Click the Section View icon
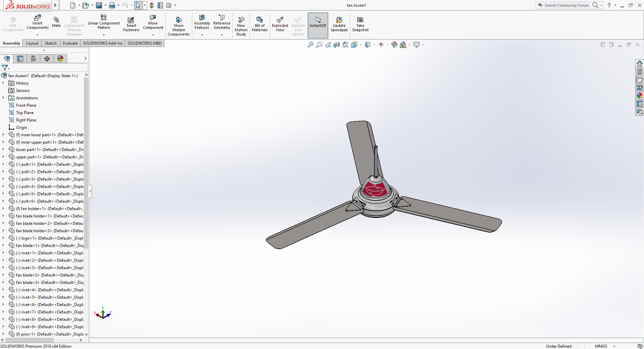644x349 pixels. tap(337, 45)
